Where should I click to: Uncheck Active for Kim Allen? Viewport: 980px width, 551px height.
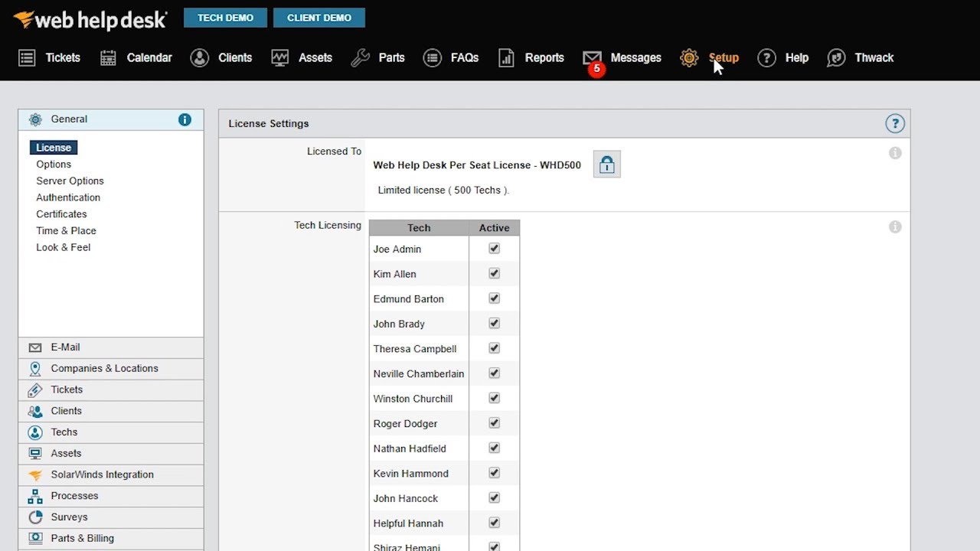coord(494,274)
